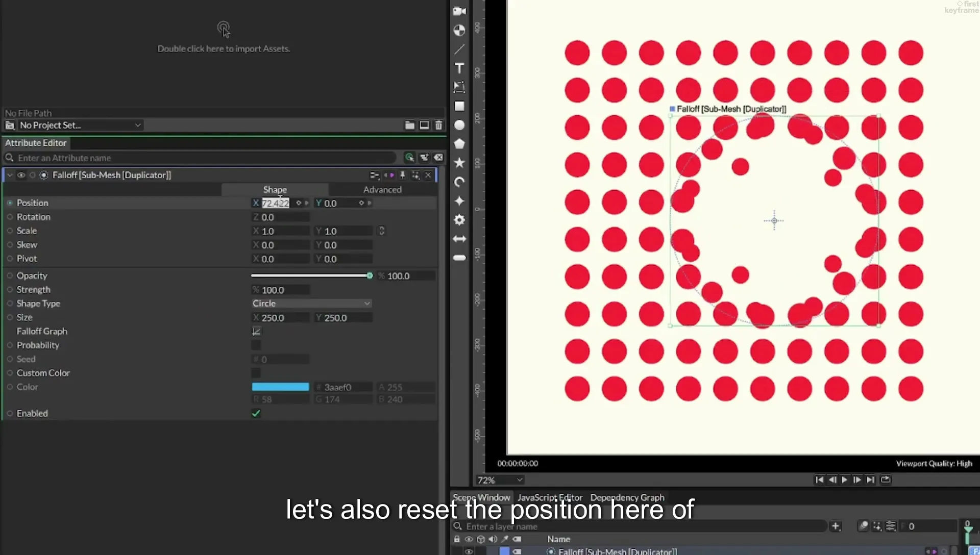980x555 pixels.
Task: Jump to last frame
Action: point(870,480)
